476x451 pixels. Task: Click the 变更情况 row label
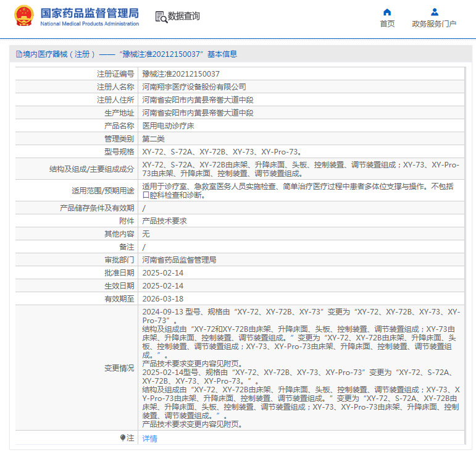119,368
